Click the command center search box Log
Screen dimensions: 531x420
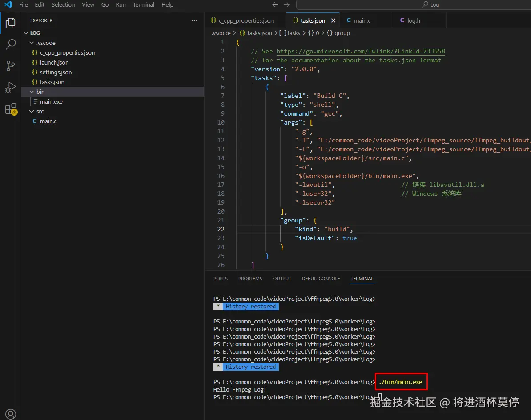pos(414,5)
